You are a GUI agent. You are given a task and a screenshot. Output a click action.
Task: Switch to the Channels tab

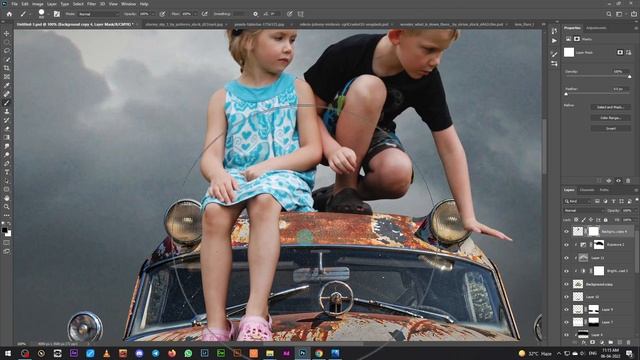click(x=587, y=190)
